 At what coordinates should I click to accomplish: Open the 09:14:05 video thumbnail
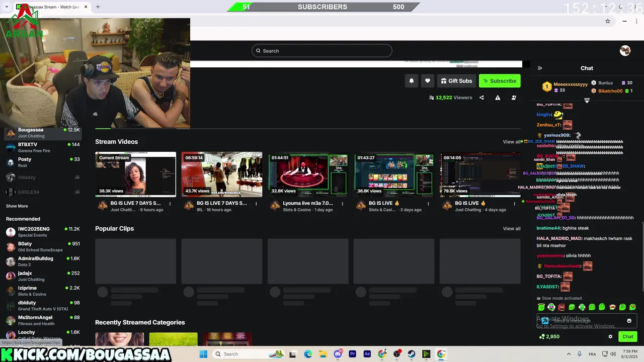coord(480,174)
